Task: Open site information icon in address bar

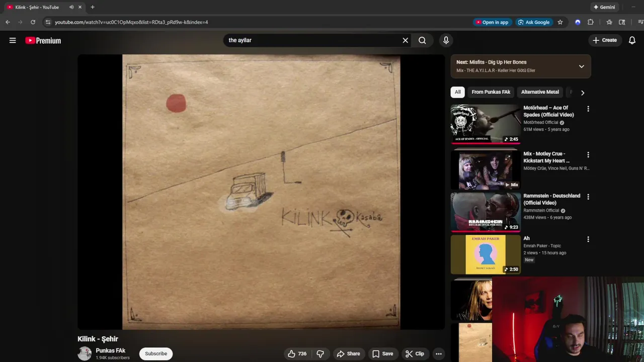Action: (x=48, y=22)
